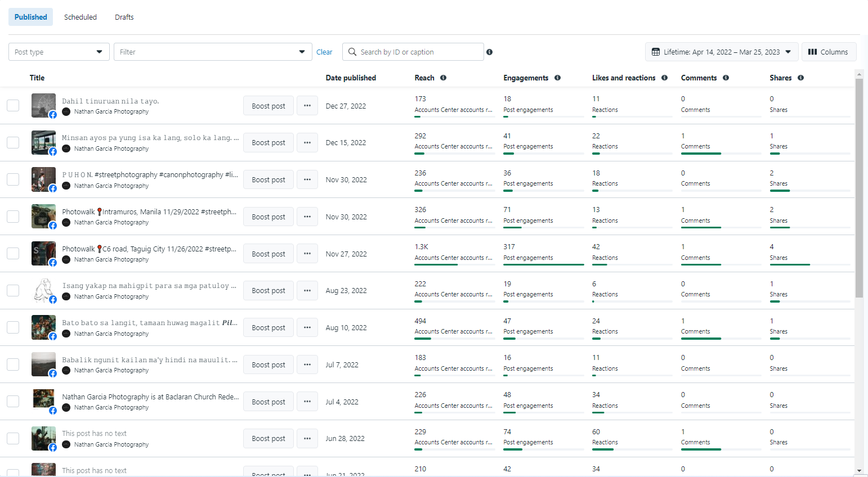Screen dimensions: 868x477
Task: Open more options for Aug 10, 2022 post
Action: click(x=307, y=327)
